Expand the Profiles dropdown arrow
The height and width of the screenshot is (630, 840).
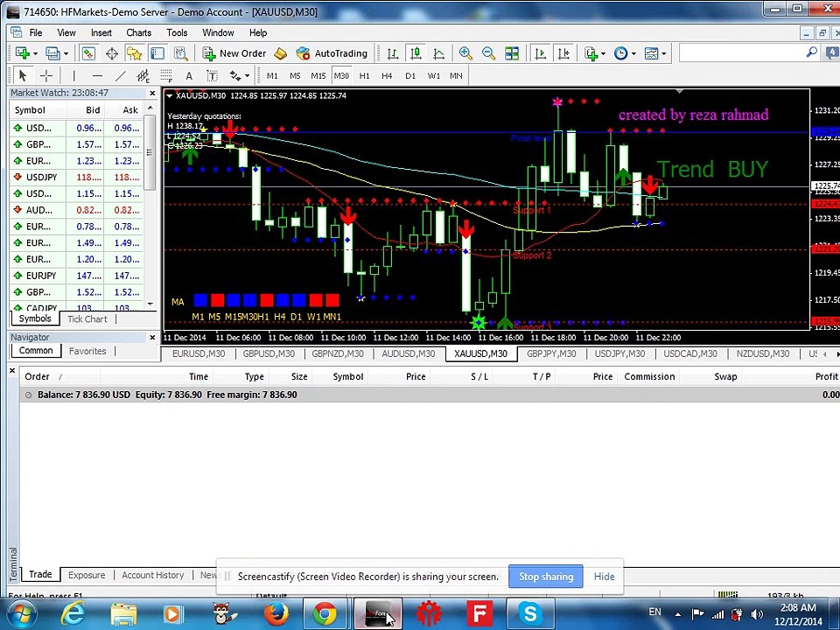tap(66, 53)
